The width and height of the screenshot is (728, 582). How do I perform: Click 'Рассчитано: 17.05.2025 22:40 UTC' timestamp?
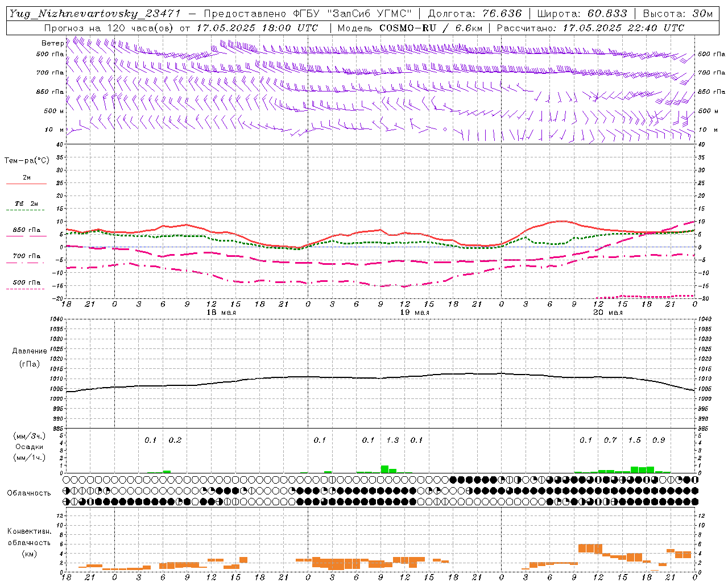tap(590, 28)
